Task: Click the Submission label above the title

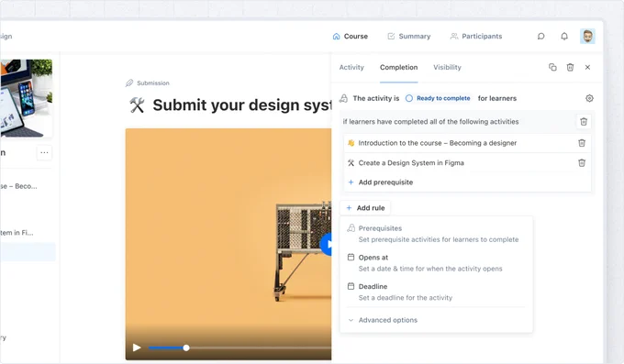Action: click(153, 83)
